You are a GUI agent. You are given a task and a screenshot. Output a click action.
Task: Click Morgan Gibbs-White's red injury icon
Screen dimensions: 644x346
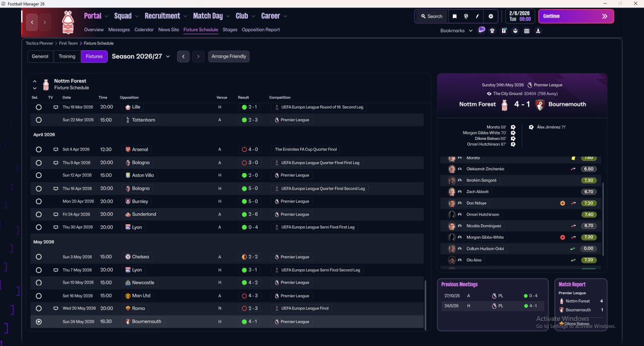[562, 237]
